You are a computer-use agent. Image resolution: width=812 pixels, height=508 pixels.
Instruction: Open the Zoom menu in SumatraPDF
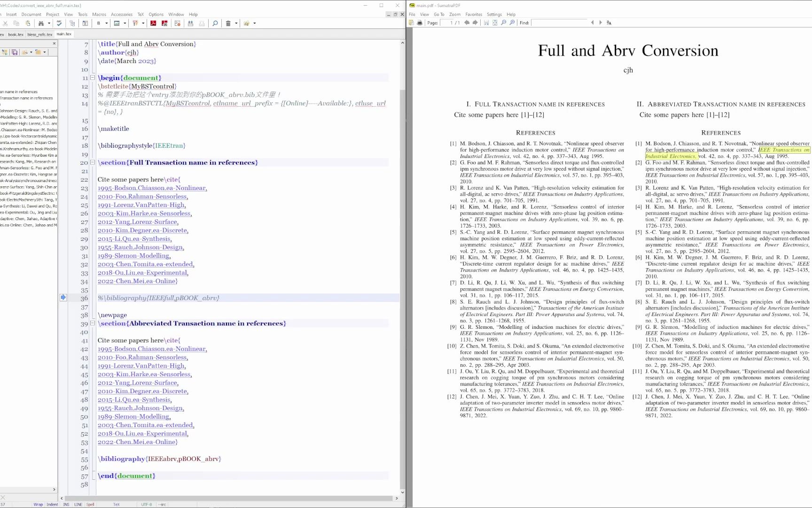pos(455,15)
